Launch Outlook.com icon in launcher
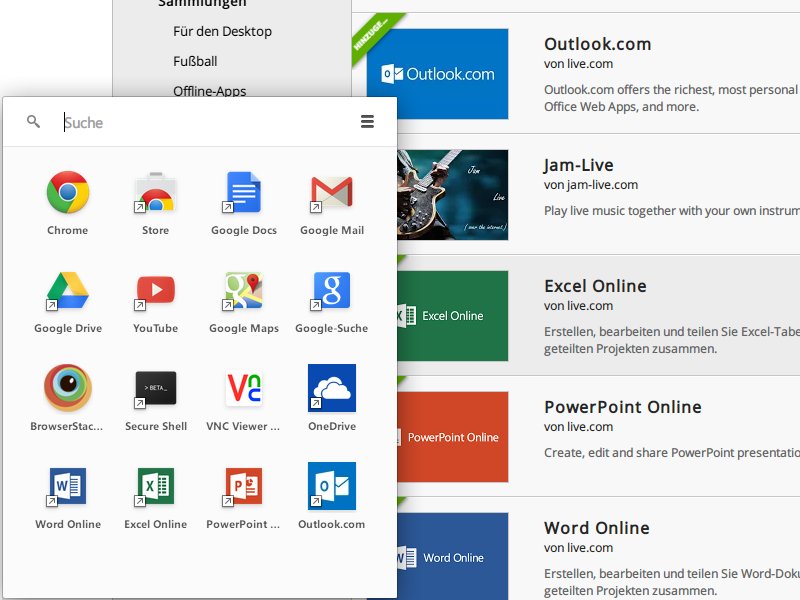 click(x=332, y=486)
